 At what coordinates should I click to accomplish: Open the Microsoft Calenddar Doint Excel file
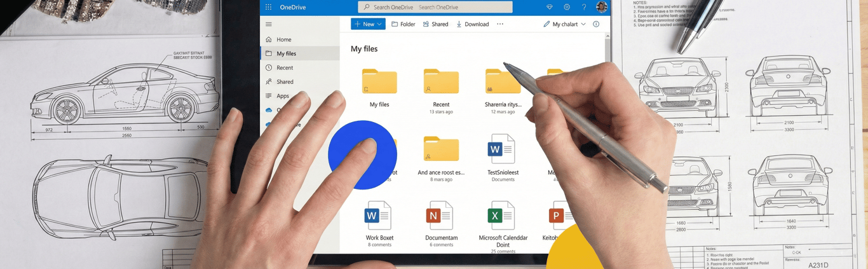(501, 216)
